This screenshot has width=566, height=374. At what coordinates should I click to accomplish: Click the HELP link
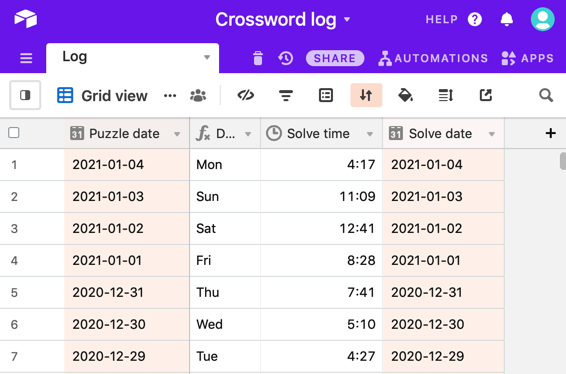(x=441, y=19)
